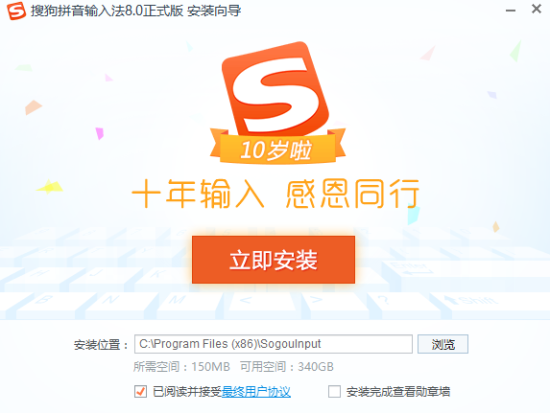Click the 10岁啦 anniversary ribbon banner
This screenshot has width=550, height=413.
(x=277, y=147)
